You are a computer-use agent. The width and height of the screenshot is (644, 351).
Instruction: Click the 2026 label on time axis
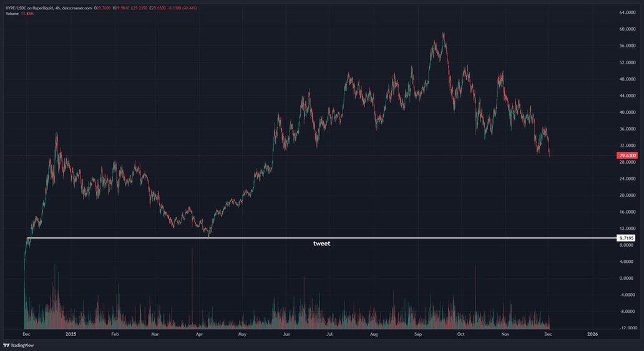coord(592,334)
